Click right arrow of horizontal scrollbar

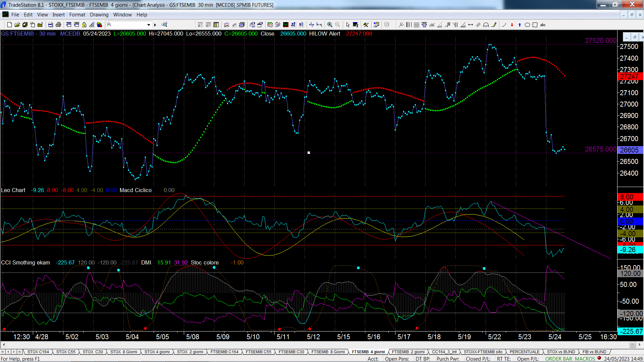click(640, 345)
